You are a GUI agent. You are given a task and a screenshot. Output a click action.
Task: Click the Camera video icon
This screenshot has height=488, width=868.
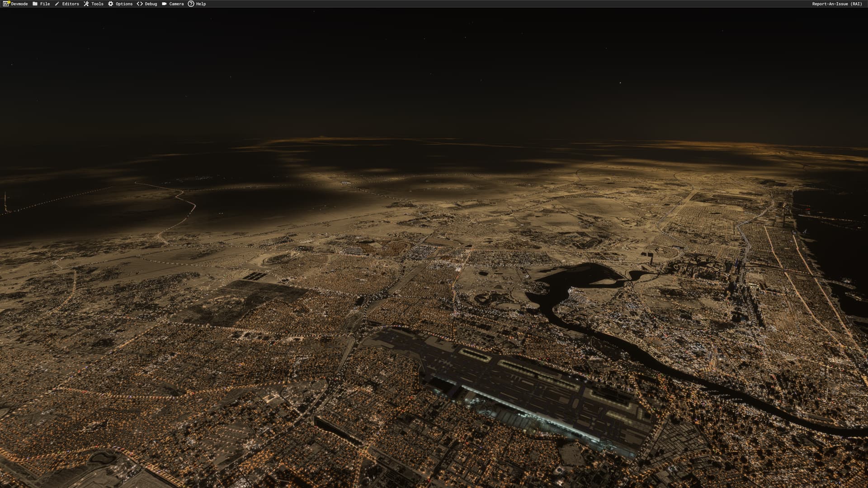coord(164,4)
